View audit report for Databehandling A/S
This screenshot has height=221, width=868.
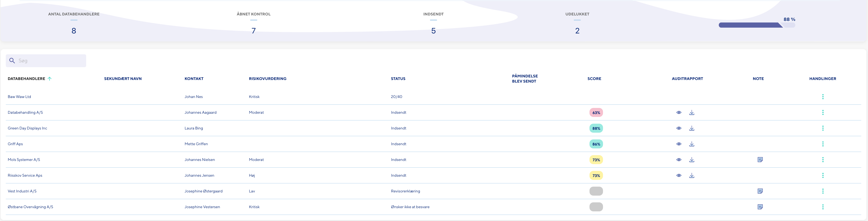(679, 113)
